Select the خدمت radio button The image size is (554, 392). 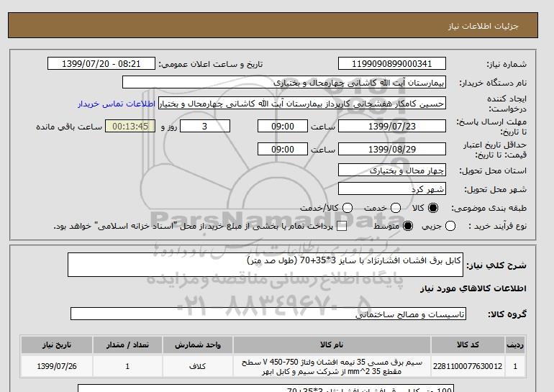point(396,208)
